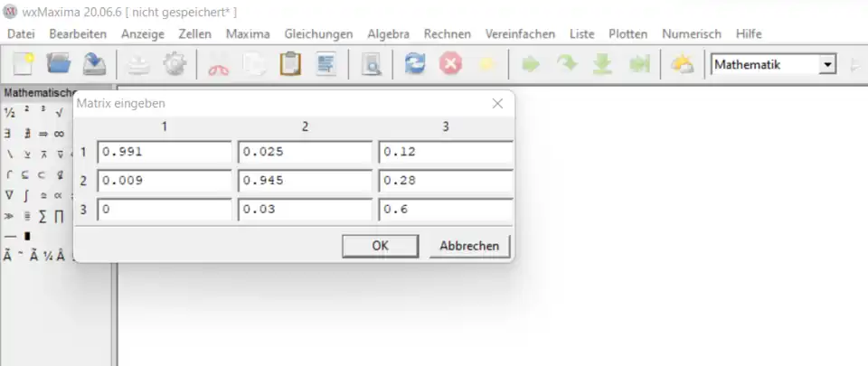Insert the infinity symbol from sidebar
This screenshot has width=868, height=366.
[59, 133]
